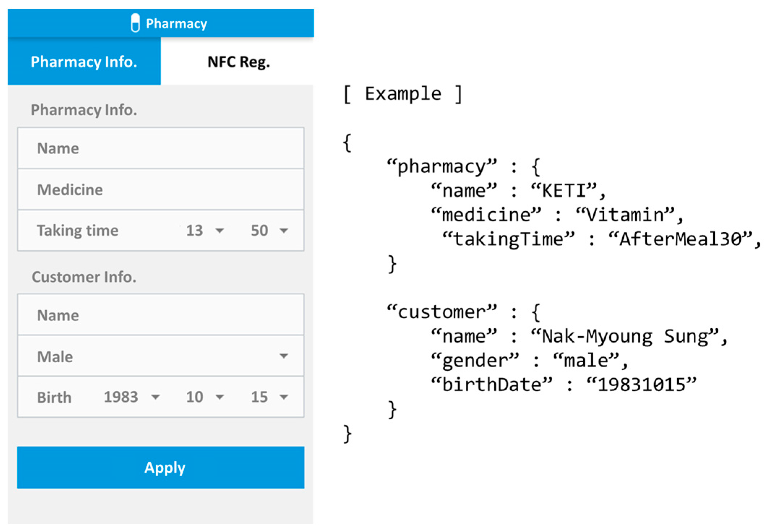This screenshot has height=532, width=769.
Task: Switch to the NFC Reg. tab
Action: pos(238,62)
